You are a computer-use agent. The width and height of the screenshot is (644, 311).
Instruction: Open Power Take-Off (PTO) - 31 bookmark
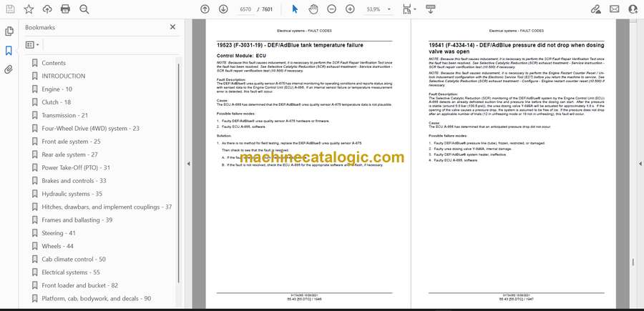coord(76,168)
